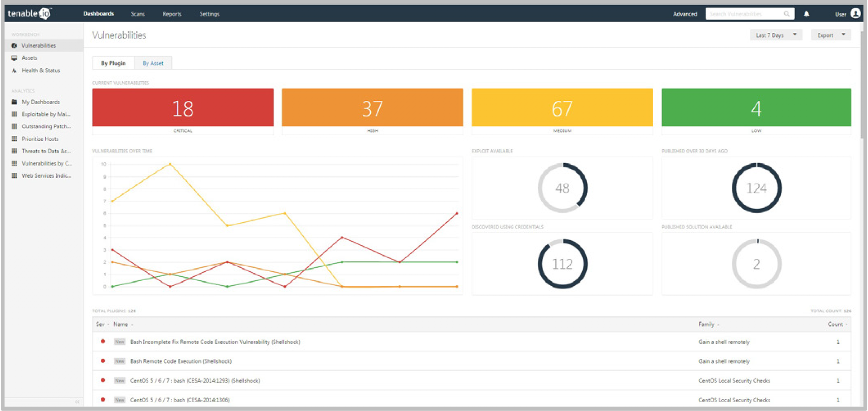This screenshot has height=411, width=868.
Task: Switch to By Plugin tab
Action: click(x=113, y=63)
